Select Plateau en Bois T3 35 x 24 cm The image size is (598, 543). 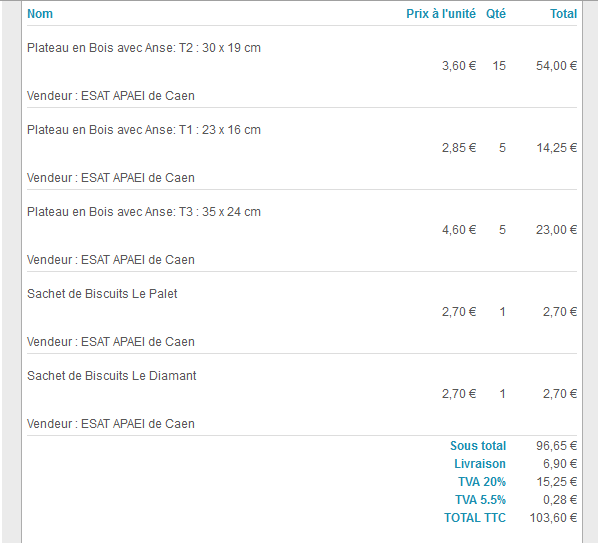[x=144, y=212]
